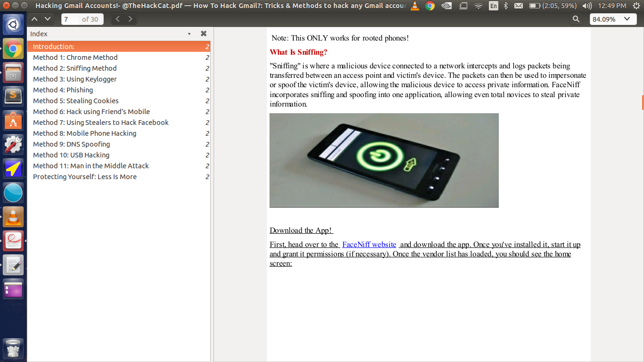The image size is (644, 362).
Task: Jump to Method 9: DNS Spoofing in the Index
Action: pyautogui.click(x=71, y=144)
